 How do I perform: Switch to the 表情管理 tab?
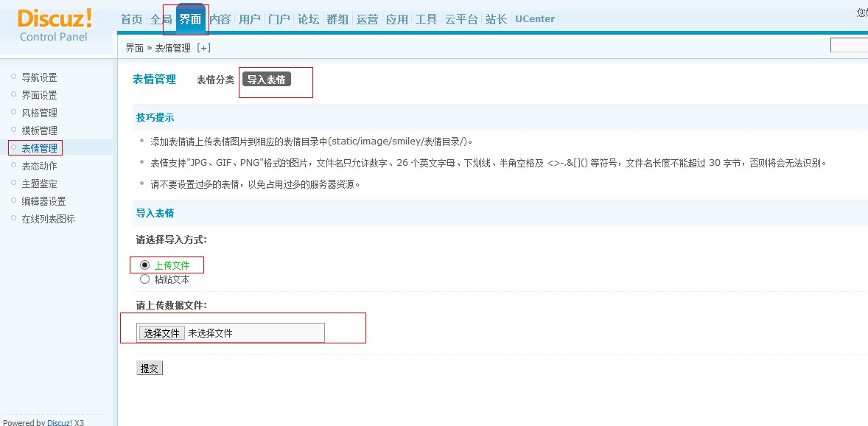pyautogui.click(x=154, y=80)
